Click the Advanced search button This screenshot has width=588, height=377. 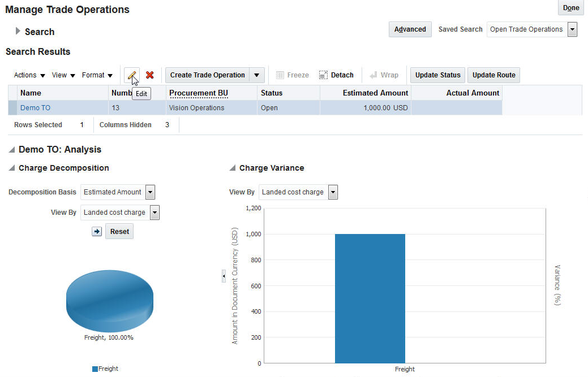pos(410,29)
